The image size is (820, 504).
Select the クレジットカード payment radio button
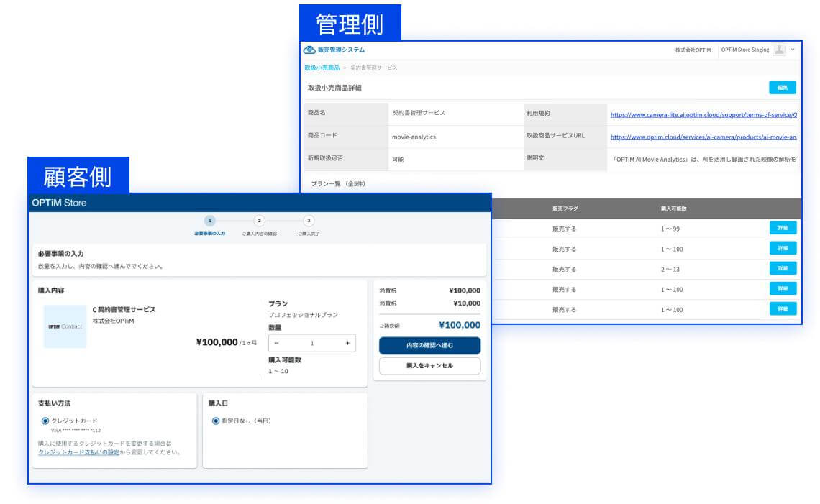[x=45, y=421]
